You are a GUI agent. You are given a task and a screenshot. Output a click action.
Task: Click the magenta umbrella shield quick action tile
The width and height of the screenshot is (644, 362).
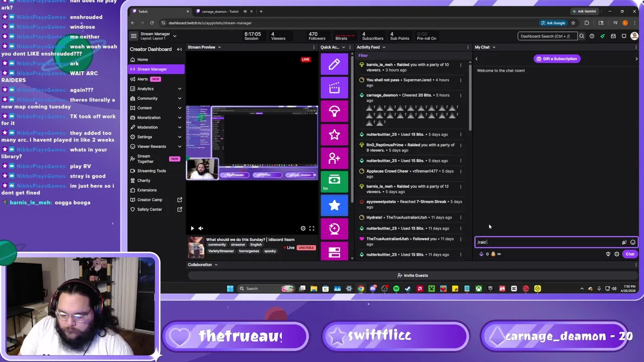tap(334, 111)
